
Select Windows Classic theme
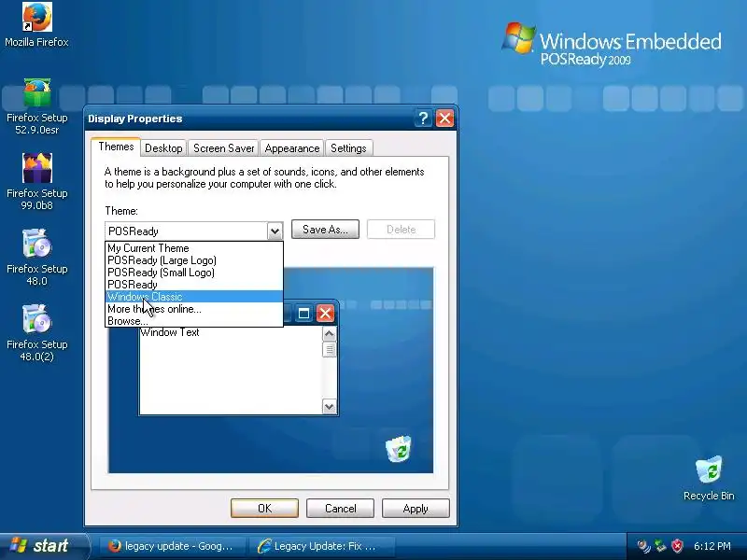tap(194, 297)
